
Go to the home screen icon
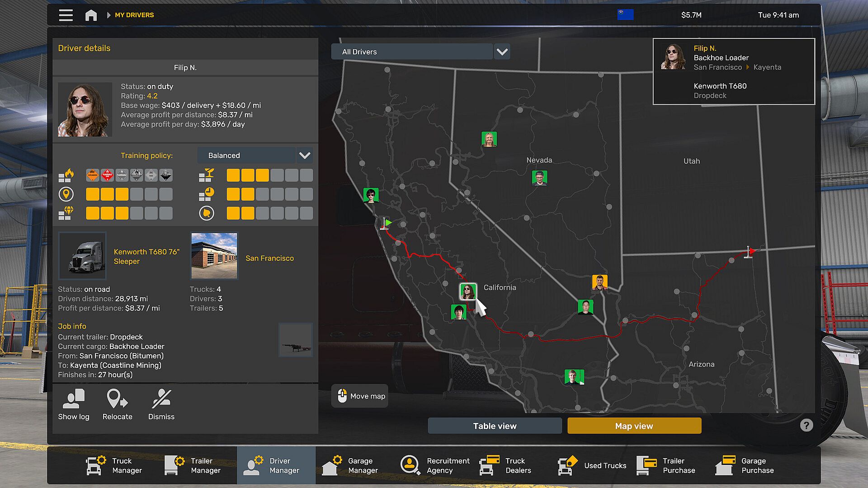91,15
